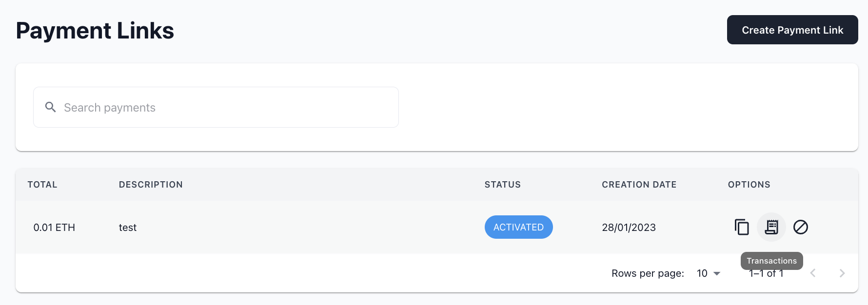Click the 28/01/2023 creation date
868x305 pixels.
coord(629,228)
